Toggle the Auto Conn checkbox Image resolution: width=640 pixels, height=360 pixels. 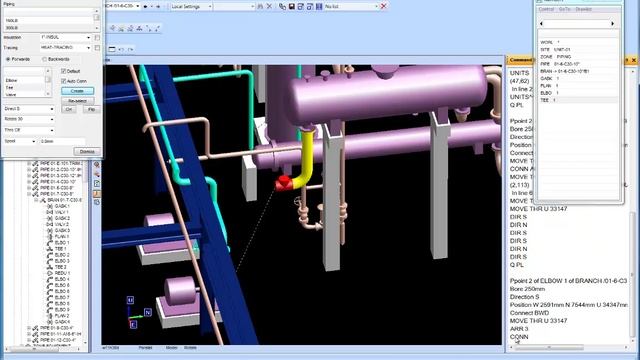click(64, 81)
